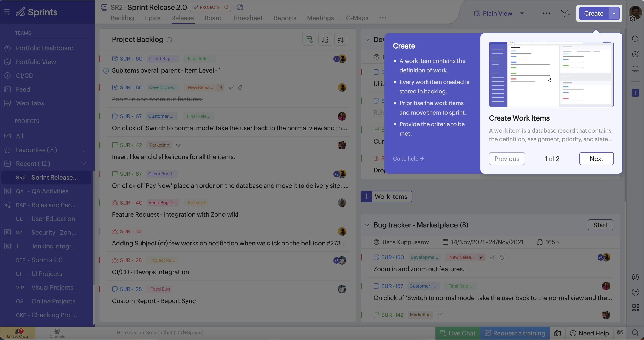Collapse the left sidebar hamburger menu
The image size is (644, 340).
[7, 12]
